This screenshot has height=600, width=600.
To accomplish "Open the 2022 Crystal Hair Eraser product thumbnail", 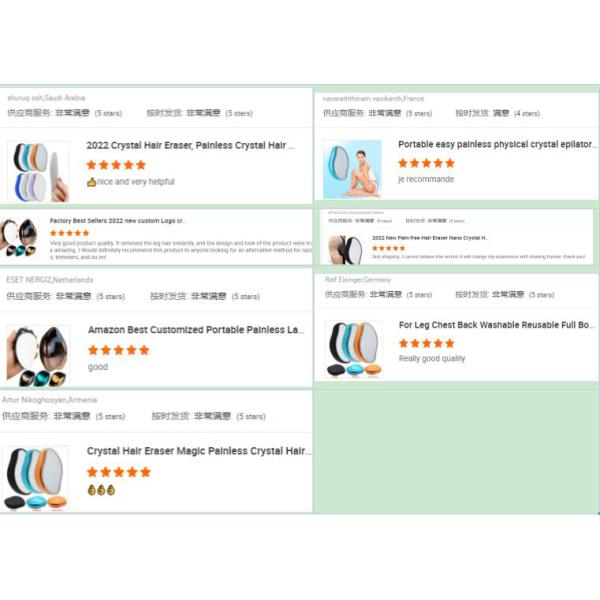I will 38,171.
